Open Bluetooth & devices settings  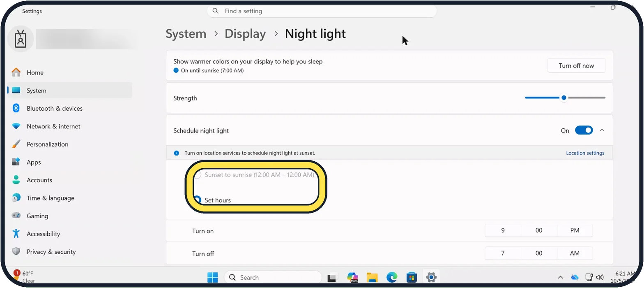coord(70,108)
